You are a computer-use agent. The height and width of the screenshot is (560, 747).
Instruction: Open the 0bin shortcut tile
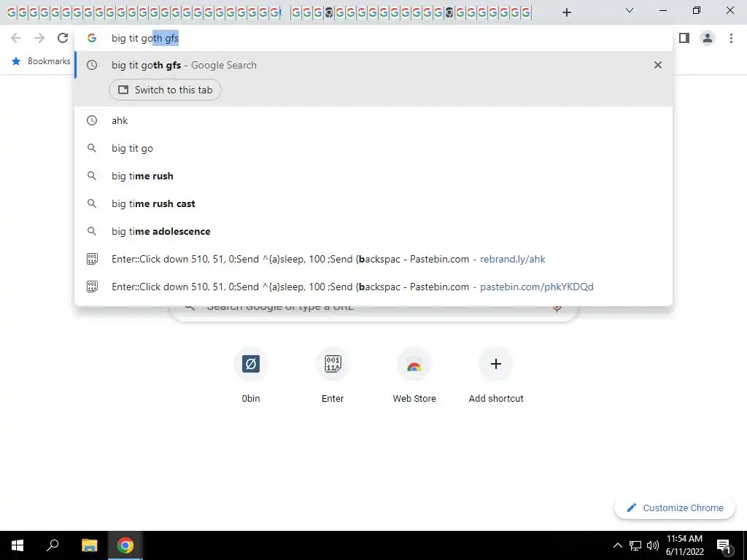[251, 376]
